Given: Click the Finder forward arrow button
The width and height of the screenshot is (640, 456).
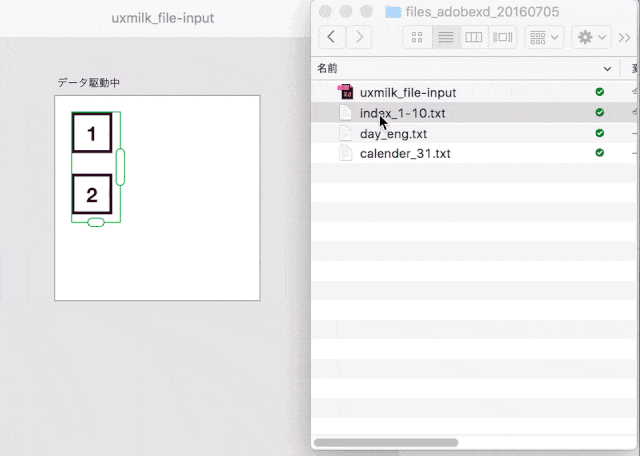Looking at the screenshot, I should click(x=357, y=38).
